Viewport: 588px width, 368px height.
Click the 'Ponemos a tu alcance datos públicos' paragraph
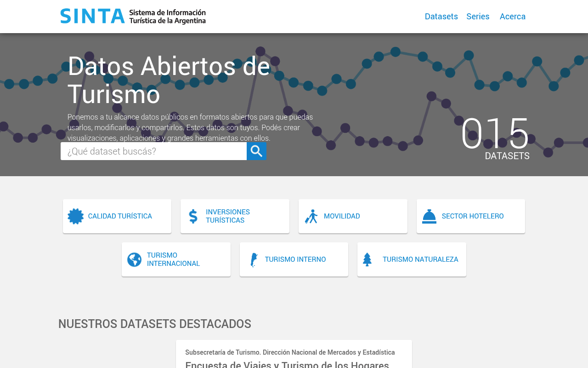tap(190, 127)
